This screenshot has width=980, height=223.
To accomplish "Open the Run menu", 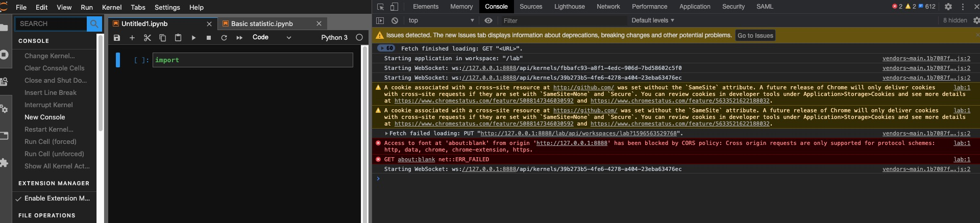I will click(x=87, y=7).
